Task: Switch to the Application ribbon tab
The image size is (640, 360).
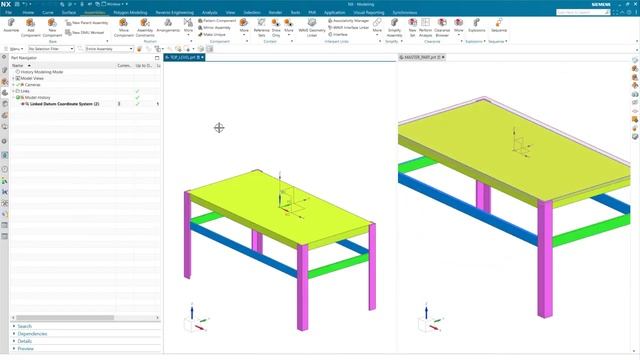Action: coord(335,13)
